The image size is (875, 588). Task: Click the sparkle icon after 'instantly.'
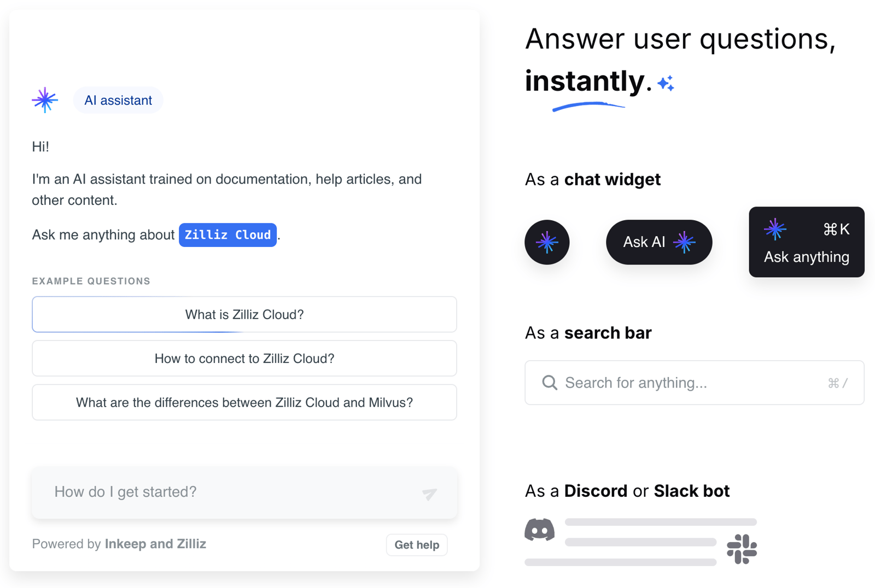click(x=666, y=83)
